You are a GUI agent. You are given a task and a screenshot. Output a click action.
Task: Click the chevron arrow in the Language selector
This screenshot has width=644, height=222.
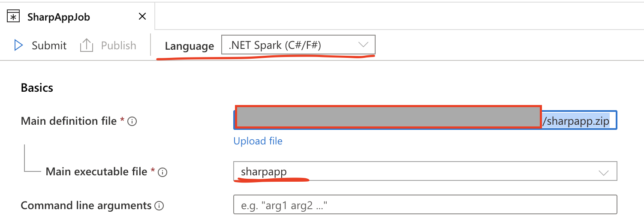click(363, 45)
